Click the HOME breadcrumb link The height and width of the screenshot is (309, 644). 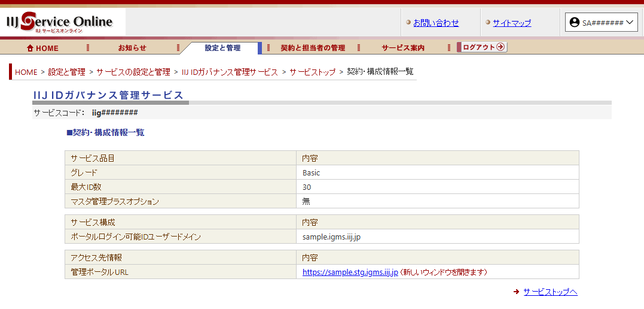click(x=26, y=72)
